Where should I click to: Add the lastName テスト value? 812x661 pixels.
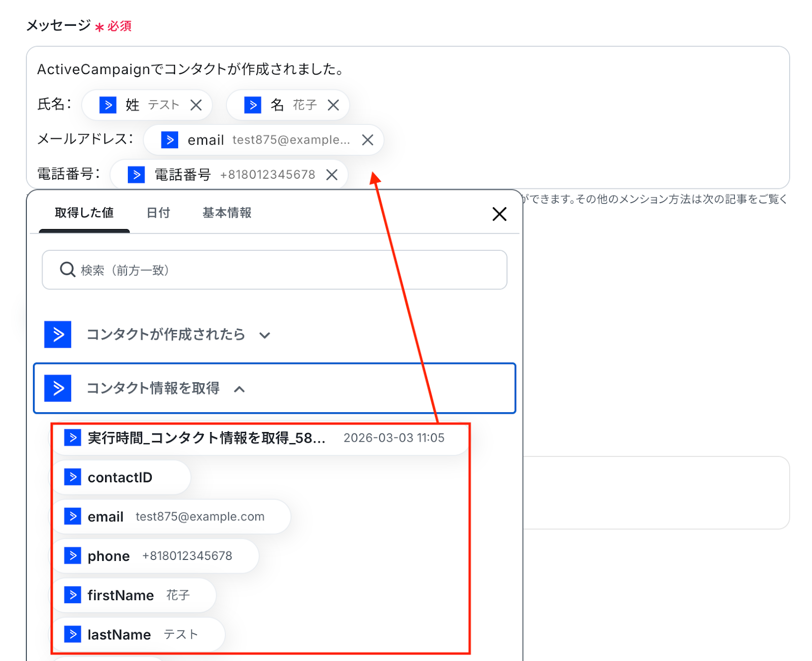[137, 635]
